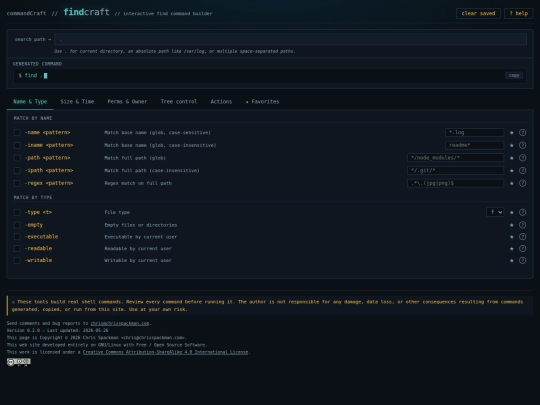
Task: Check the -path pattern option
Action: pyautogui.click(x=17, y=158)
